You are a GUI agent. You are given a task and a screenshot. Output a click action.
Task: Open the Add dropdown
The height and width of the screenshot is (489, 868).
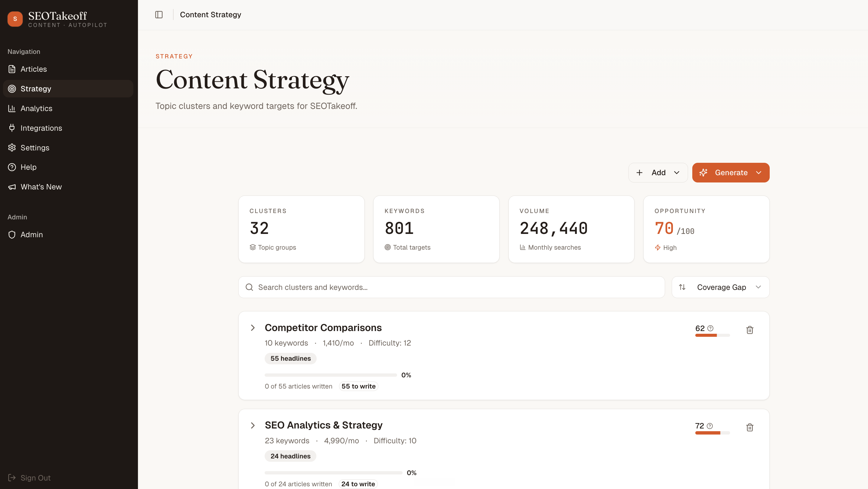658,173
